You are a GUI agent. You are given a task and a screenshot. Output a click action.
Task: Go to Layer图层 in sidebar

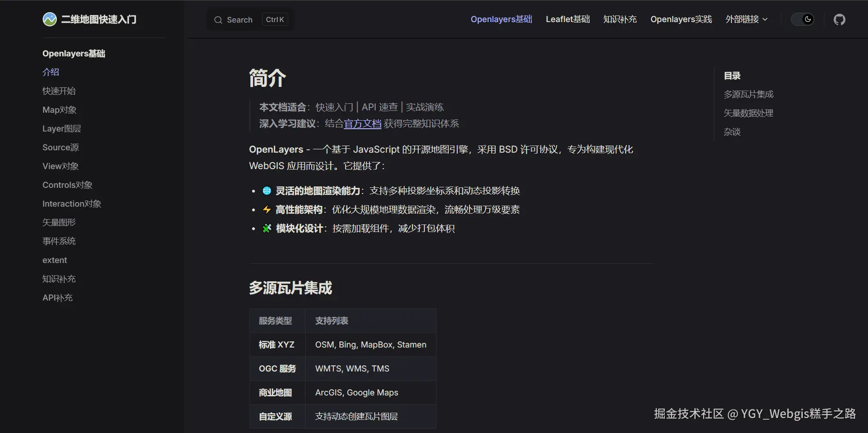(x=61, y=128)
